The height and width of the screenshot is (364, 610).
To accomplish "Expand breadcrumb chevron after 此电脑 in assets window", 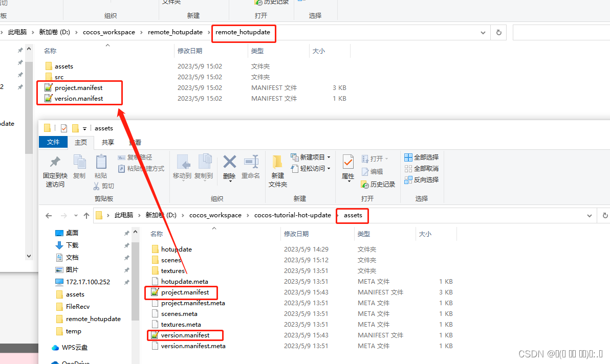I will coord(139,216).
